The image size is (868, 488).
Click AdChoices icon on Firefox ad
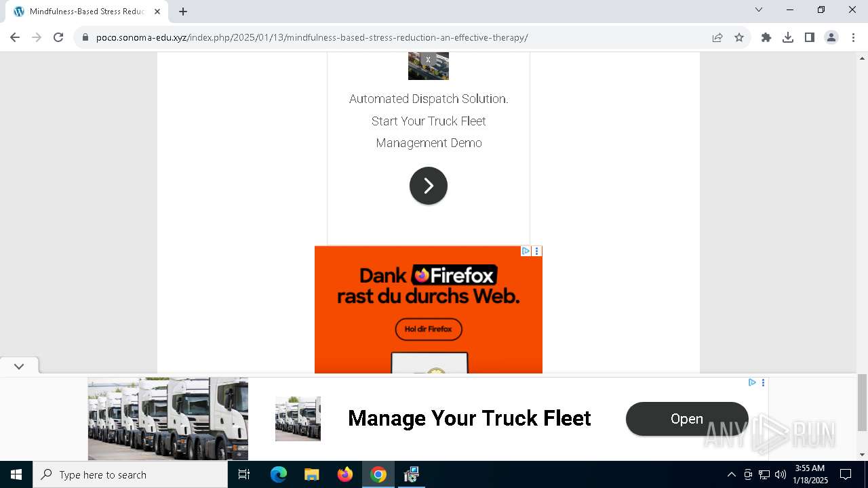526,251
